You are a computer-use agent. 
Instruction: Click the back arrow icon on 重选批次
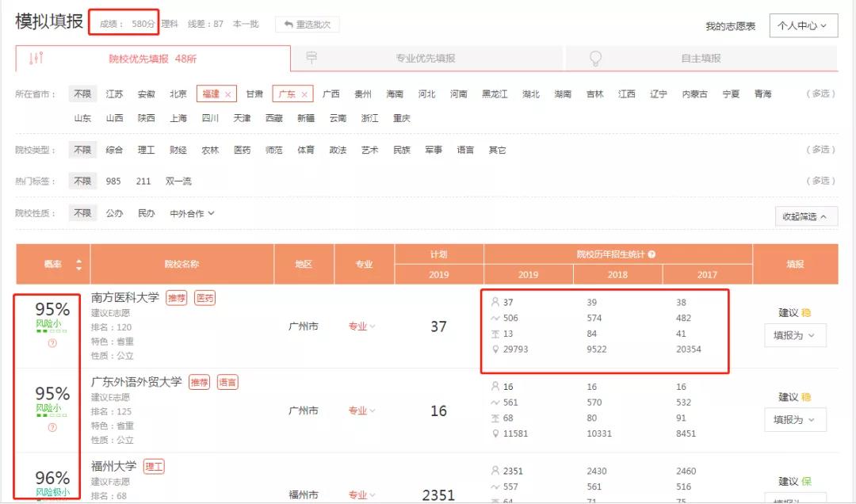point(289,25)
